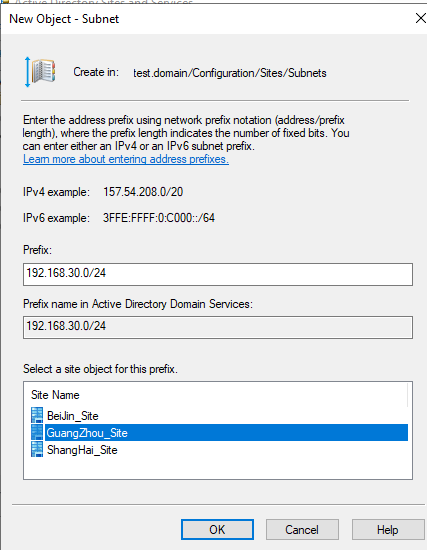This screenshot has width=427, height=550.
Task: Select the GuangZhou_Site entry
Action: pyautogui.click(x=226, y=432)
